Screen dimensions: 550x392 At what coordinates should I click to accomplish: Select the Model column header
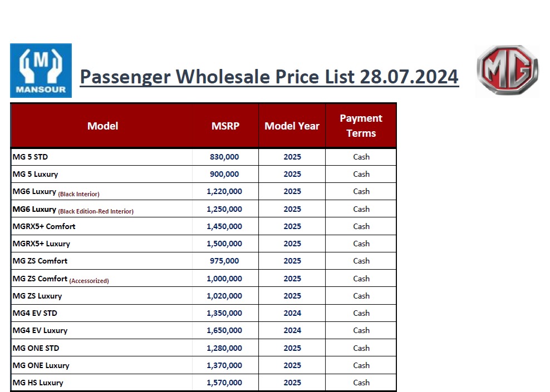[102, 126]
